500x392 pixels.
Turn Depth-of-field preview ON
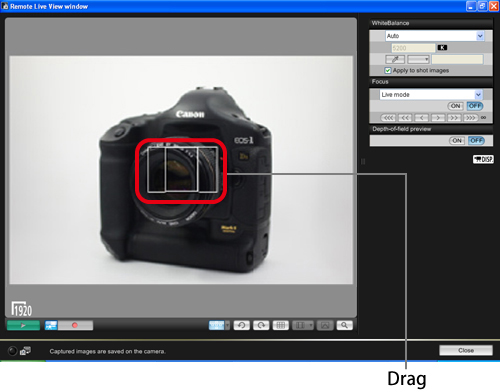[457, 141]
